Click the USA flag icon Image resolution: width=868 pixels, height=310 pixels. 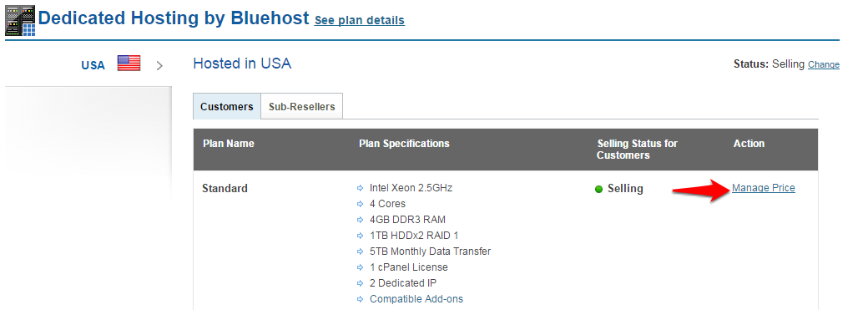click(129, 64)
